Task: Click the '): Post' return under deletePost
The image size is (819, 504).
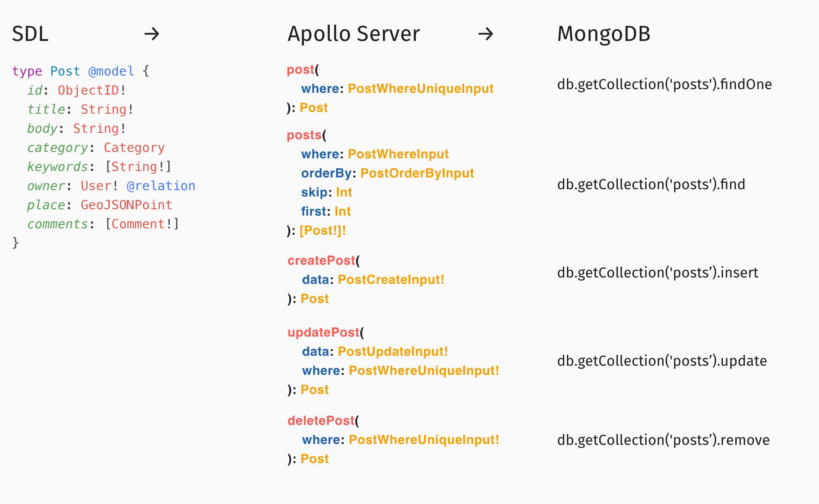Action: (308, 459)
